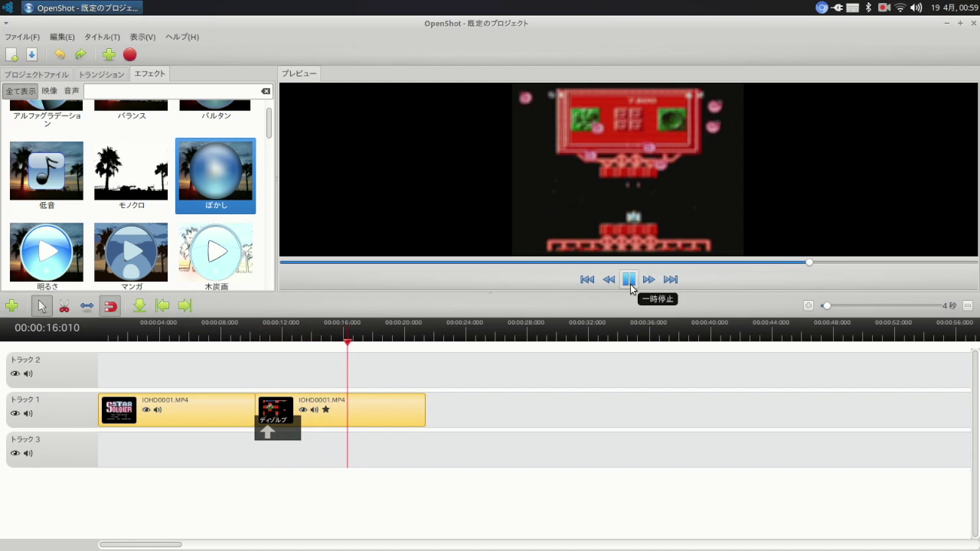The width and height of the screenshot is (980, 551).
Task: Select the モノクロ effect thumbnail
Action: (131, 172)
